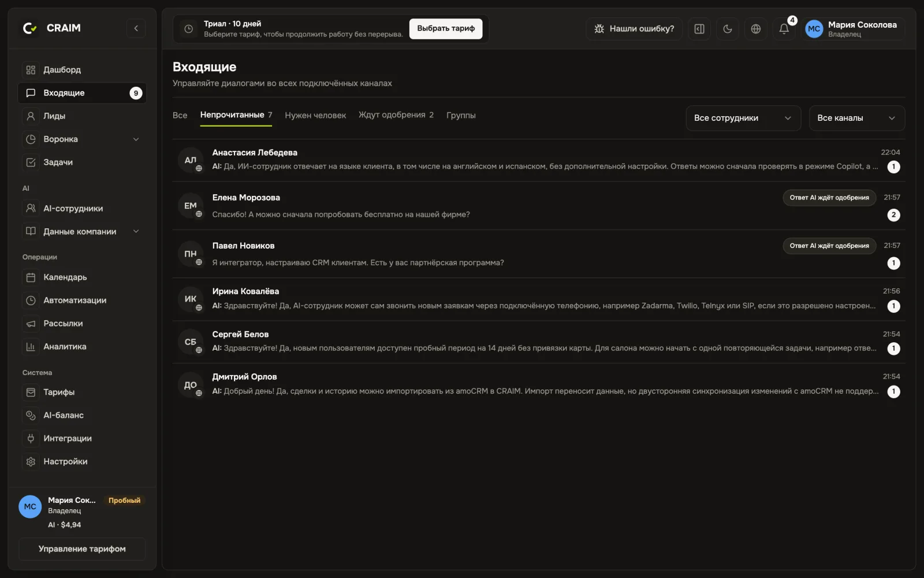Click ДО avatar of Дмитрий Орлов

coord(191,385)
